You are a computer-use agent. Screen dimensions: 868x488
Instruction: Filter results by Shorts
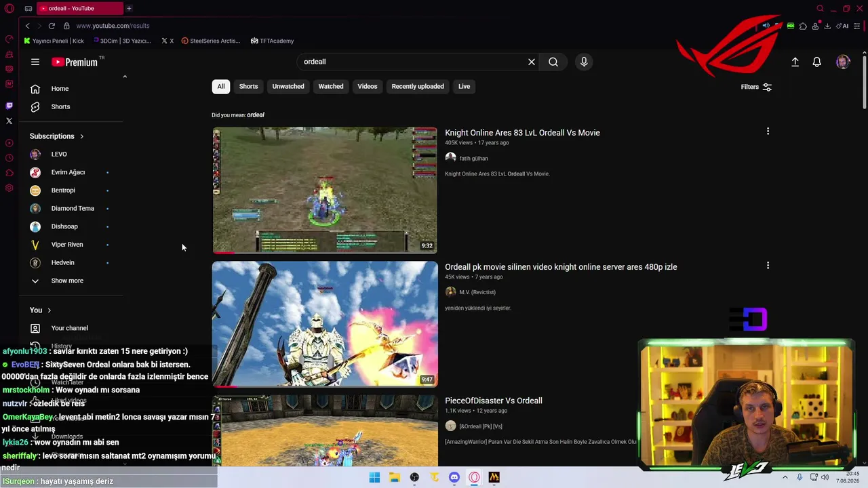(248, 86)
